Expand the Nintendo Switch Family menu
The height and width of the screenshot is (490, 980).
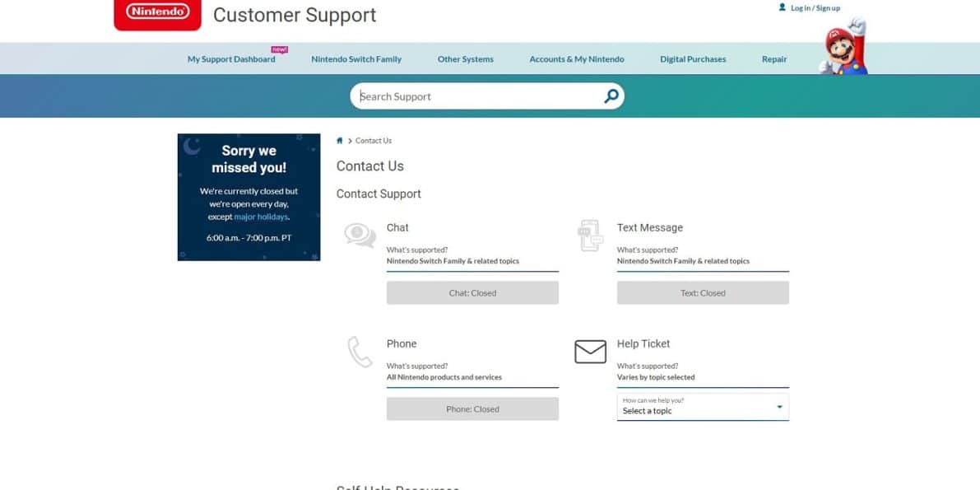(356, 59)
